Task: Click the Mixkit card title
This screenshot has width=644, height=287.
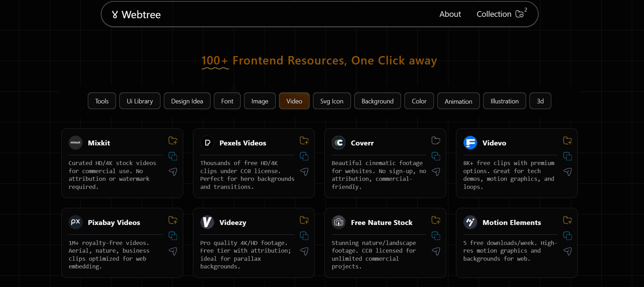Action: click(99, 143)
